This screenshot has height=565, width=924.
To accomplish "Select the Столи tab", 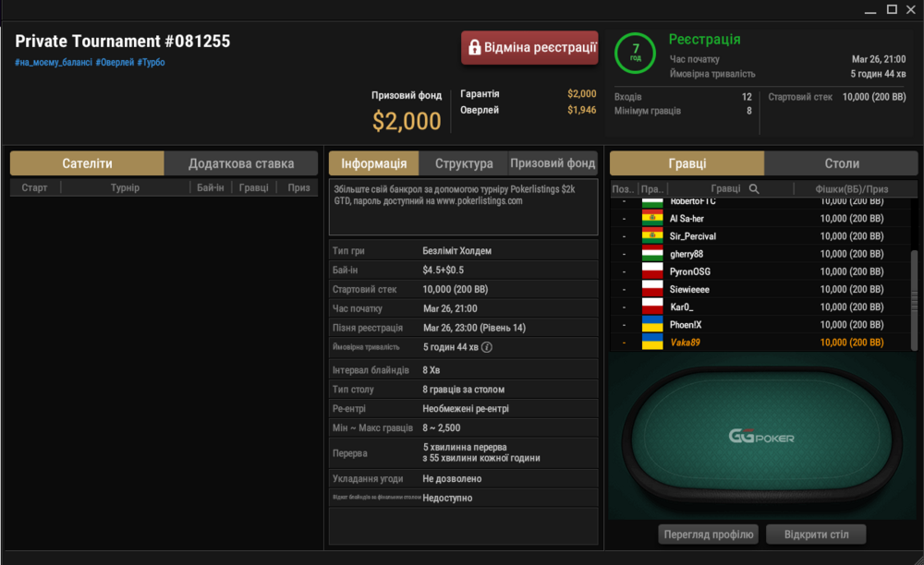I will point(841,163).
